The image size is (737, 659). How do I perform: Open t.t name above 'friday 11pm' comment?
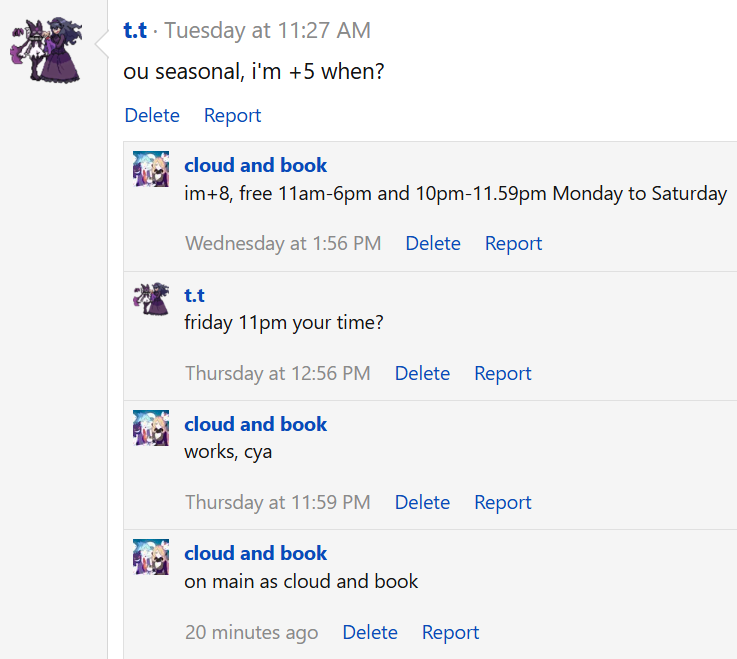click(x=194, y=296)
